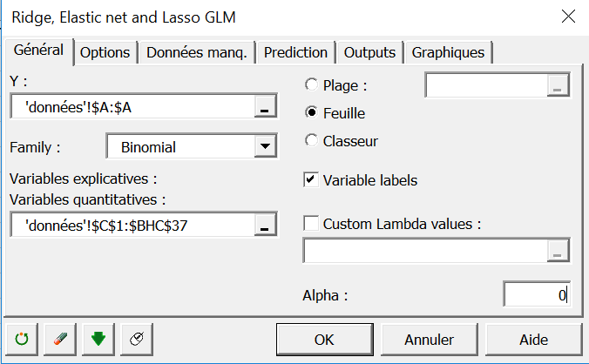Click the eraser icon to clear entries
The image size is (589, 364).
pos(59,339)
